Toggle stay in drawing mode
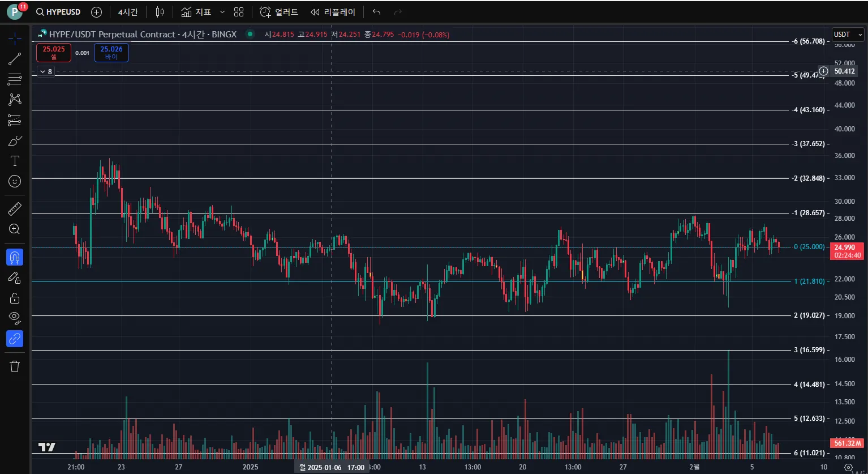The height and width of the screenshot is (474, 868). [x=15, y=277]
